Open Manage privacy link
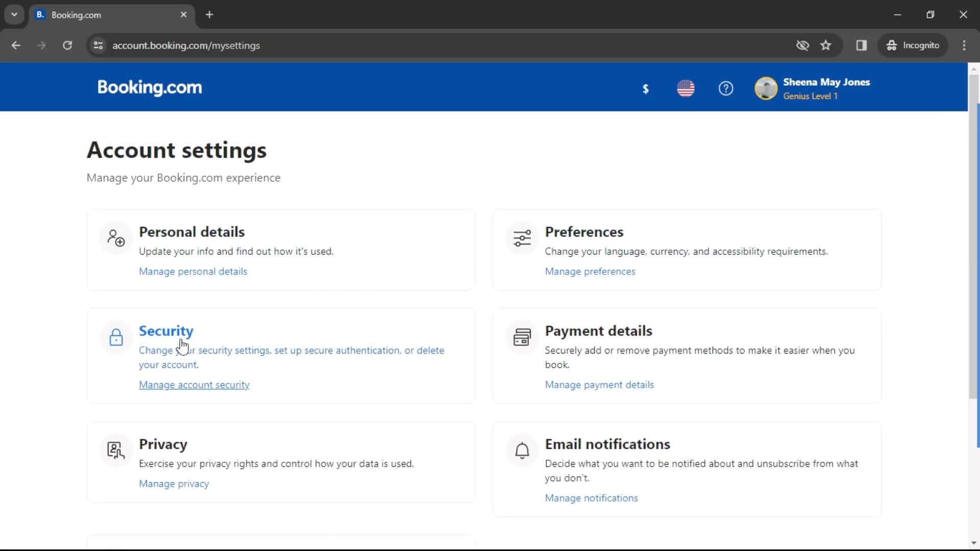 click(x=174, y=484)
